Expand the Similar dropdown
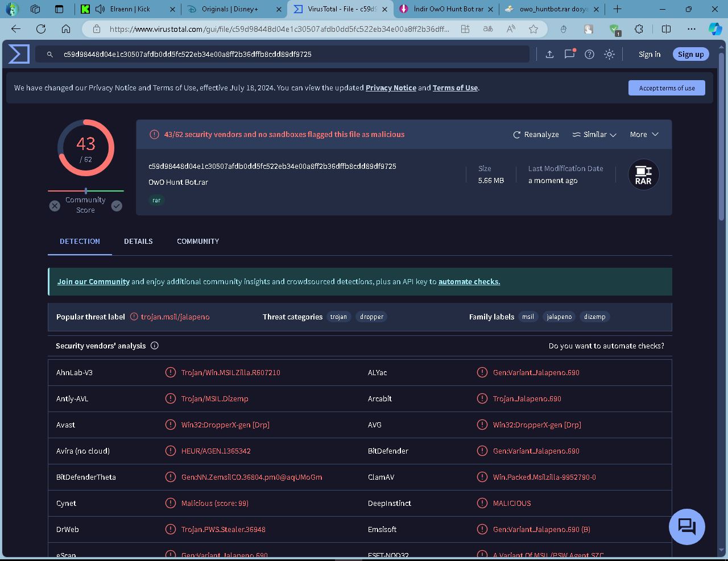The height and width of the screenshot is (561, 728). tap(594, 135)
